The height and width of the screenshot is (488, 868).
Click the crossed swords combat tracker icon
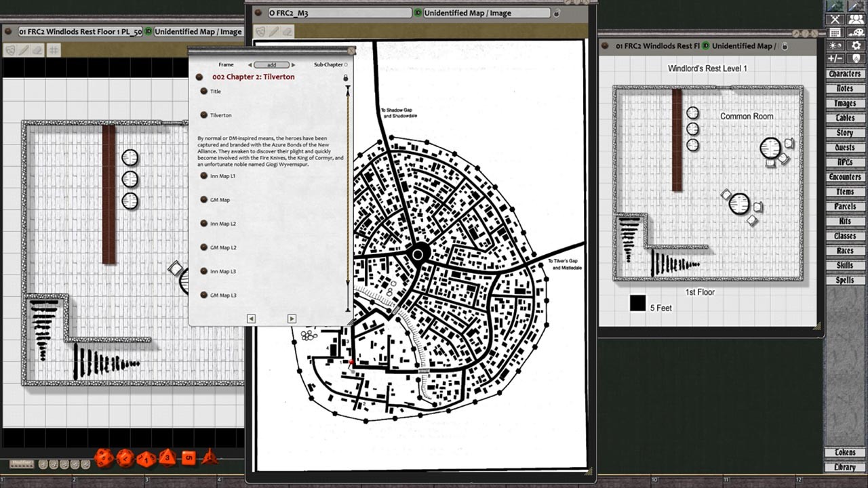tap(835, 19)
